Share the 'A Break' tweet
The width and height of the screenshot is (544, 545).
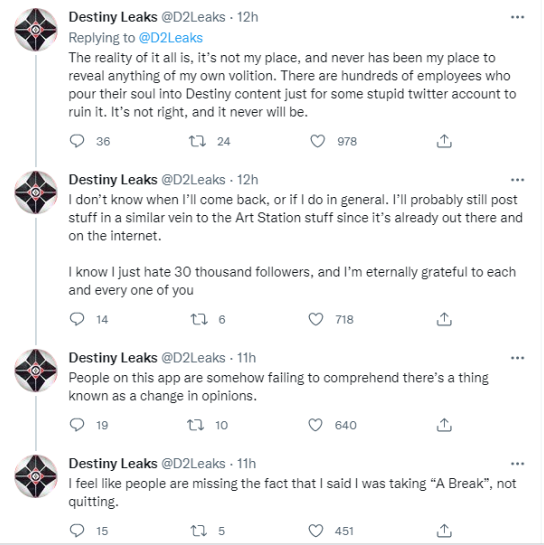tap(444, 531)
